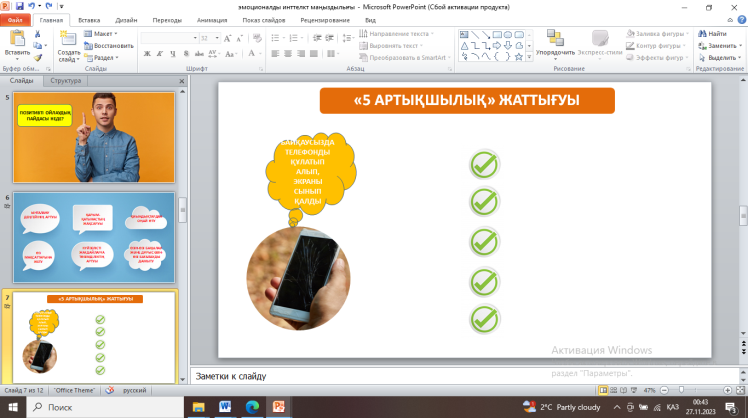Switch to the Вставка ribbon tab
This screenshot has width=748, height=418.
pyautogui.click(x=88, y=19)
